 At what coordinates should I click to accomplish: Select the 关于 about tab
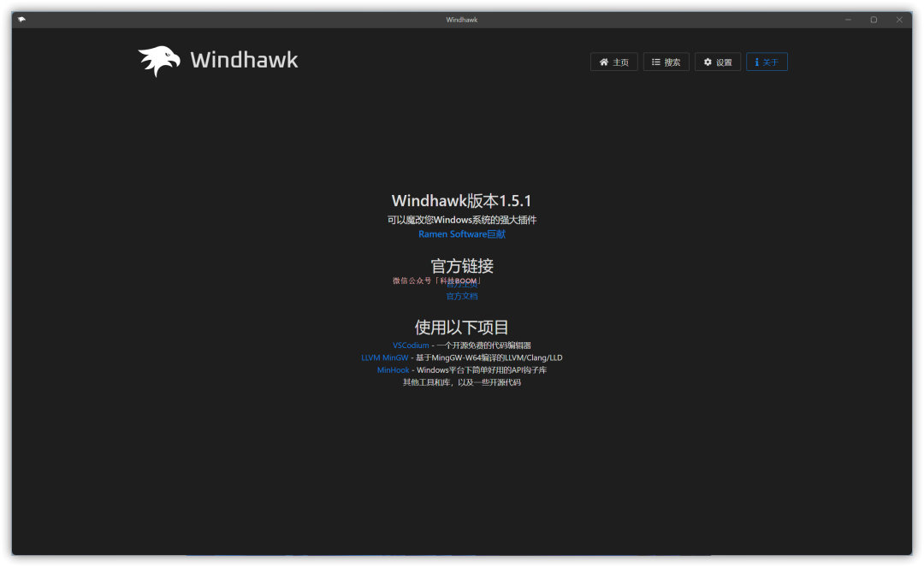click(x=767, y=62)
